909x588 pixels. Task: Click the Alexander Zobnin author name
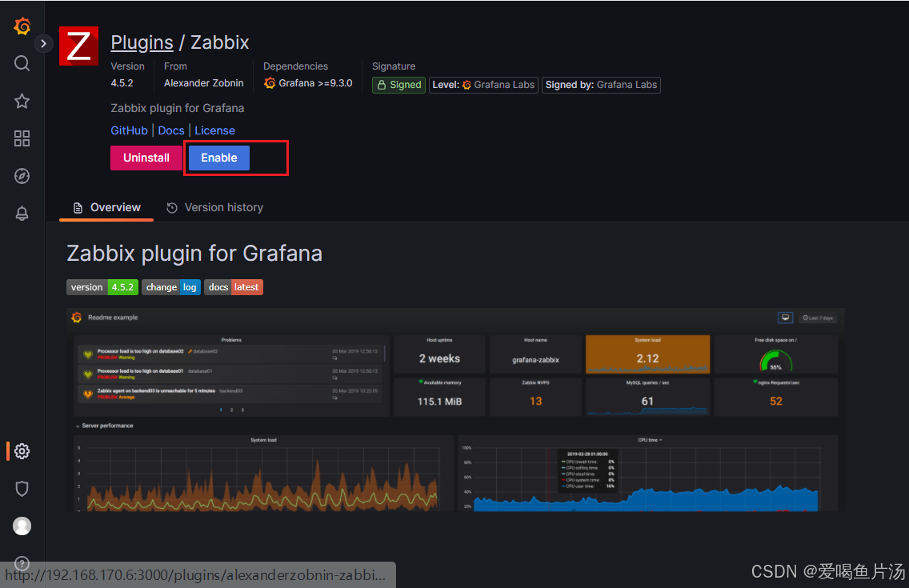tap(203, 83)
